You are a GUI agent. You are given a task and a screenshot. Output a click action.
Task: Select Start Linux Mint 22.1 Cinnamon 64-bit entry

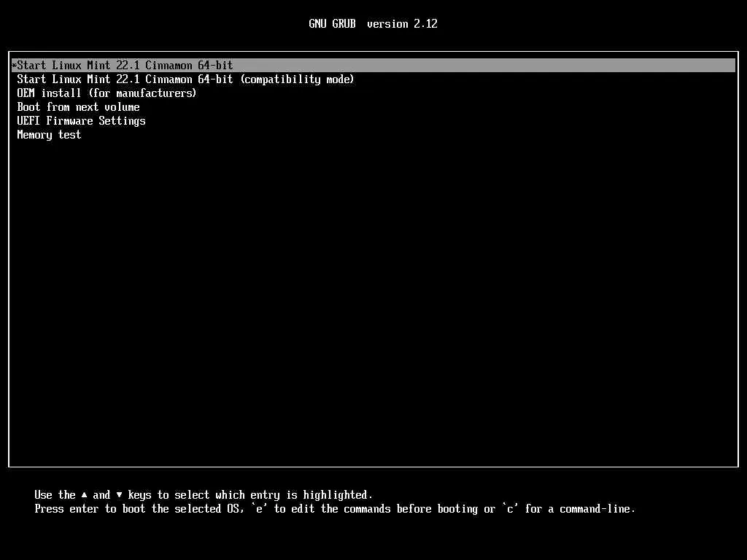click(373, 65)
